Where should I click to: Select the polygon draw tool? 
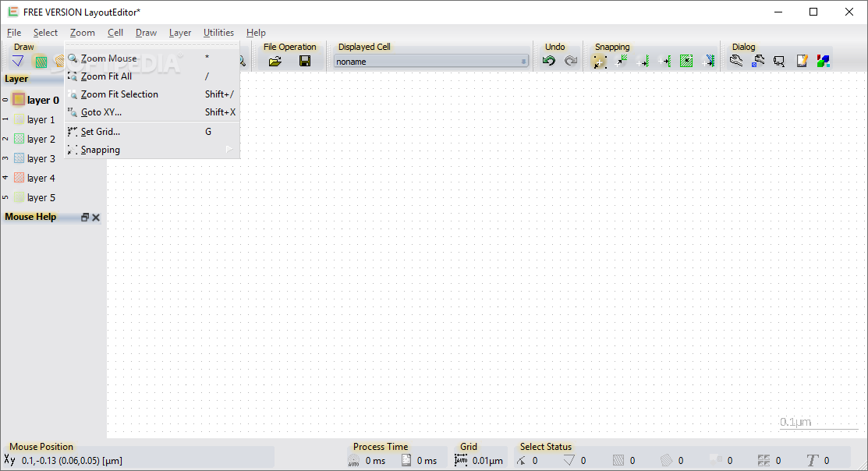point(18,61)
